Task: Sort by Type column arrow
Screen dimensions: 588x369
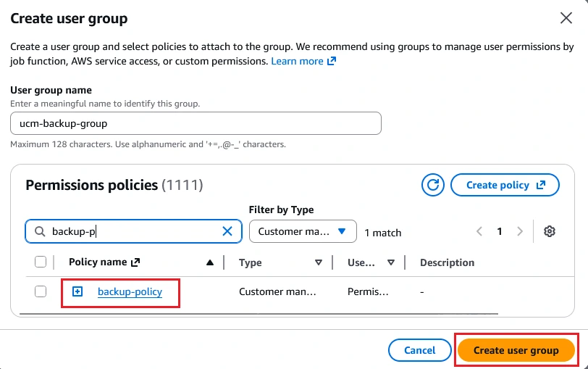Action: (x=319, y=262)
